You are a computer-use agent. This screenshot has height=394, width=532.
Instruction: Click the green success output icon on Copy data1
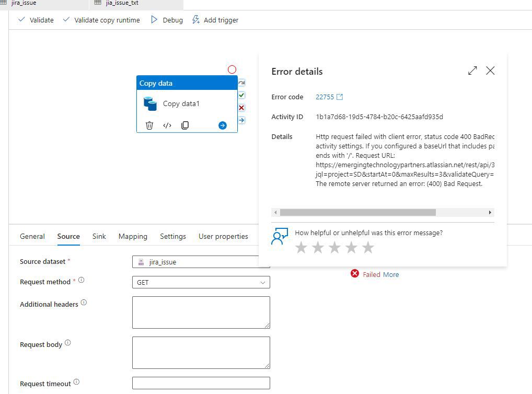coord(241,95)
